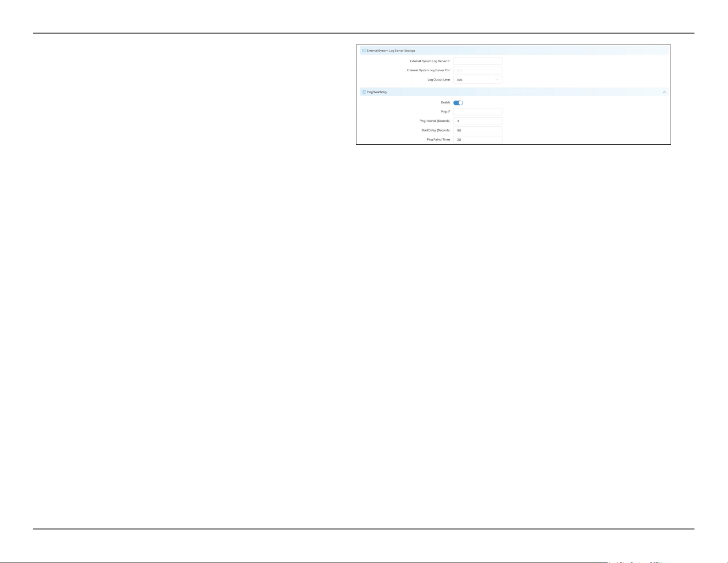Click the Ping Watchdog header title
Image resolution: width=728 pixels, height=563 pixels.
click(377, 92)
